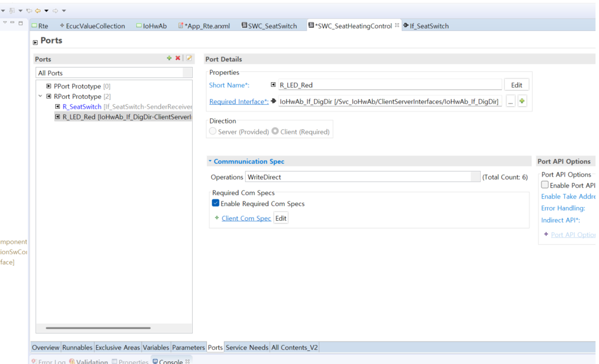Image resolution: width=599 pixels, height=364 pixels.
Task: Click Edit button next to Short Name
Action: coord(516,85)
